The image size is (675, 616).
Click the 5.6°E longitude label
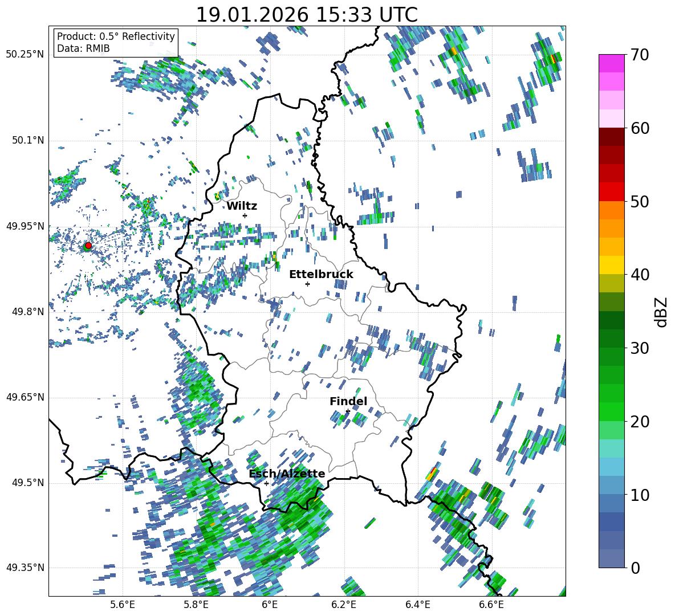point(123,605)
